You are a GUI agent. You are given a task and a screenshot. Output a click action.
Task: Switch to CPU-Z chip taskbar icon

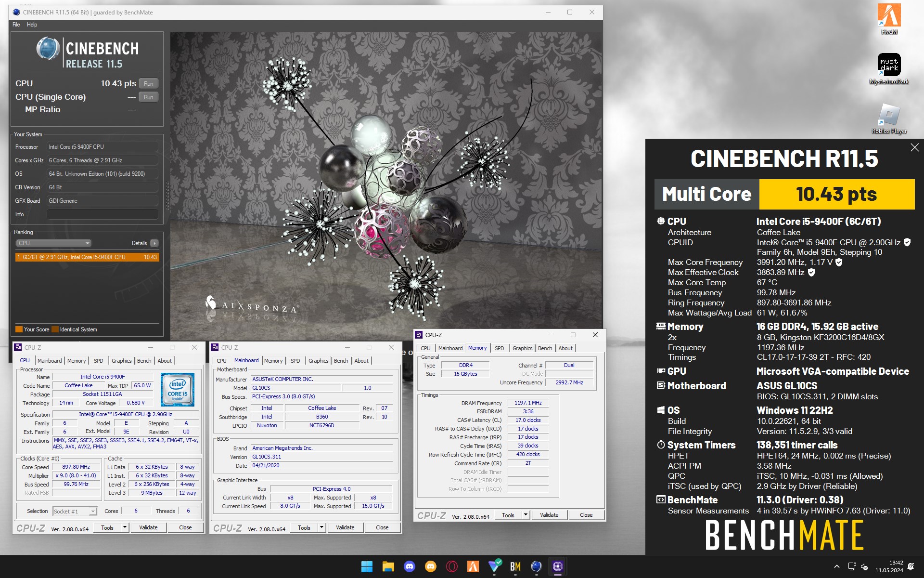pos(558,566)
